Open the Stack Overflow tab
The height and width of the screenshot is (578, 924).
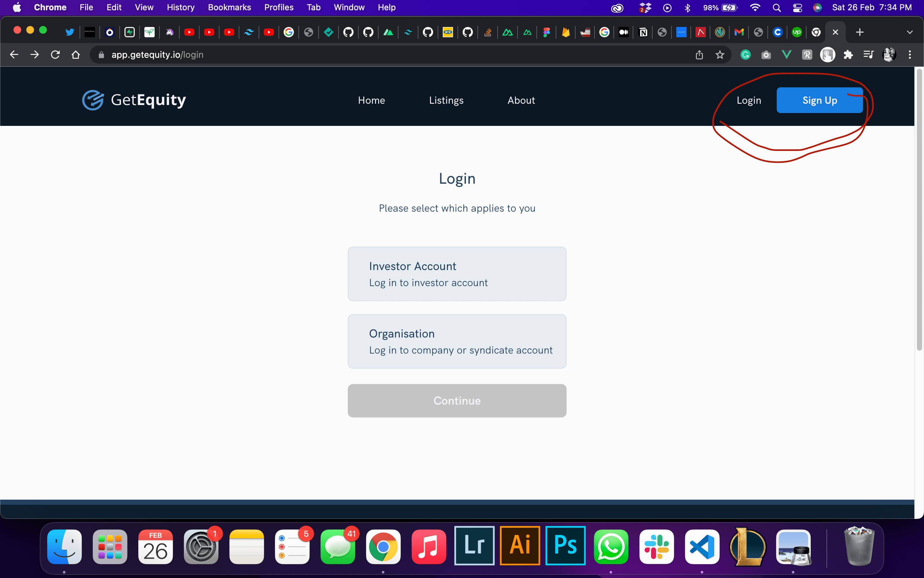488,32
